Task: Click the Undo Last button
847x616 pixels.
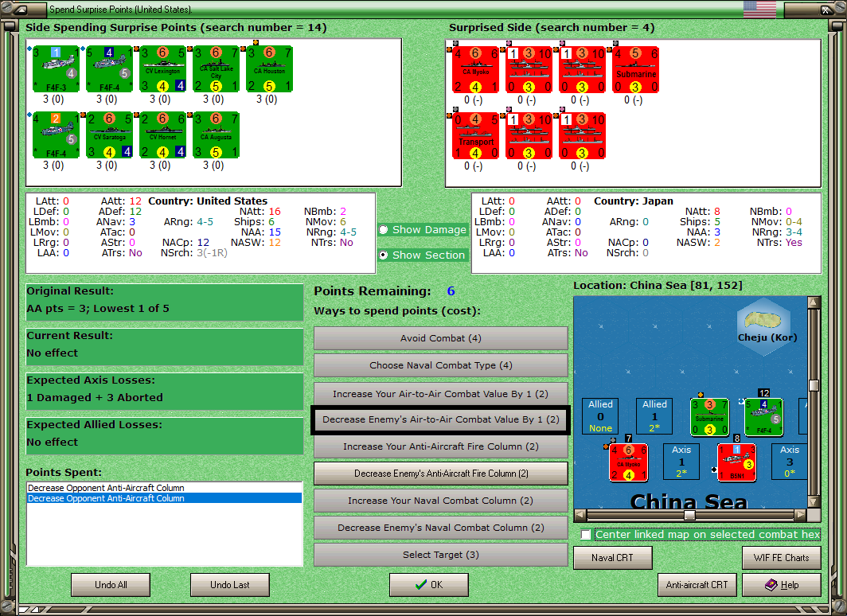Action: 230,585
